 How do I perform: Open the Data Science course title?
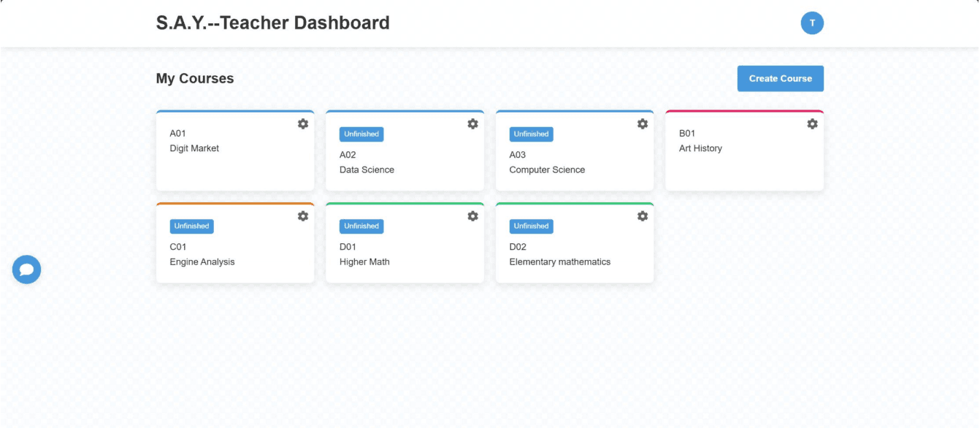coord(367,170)
